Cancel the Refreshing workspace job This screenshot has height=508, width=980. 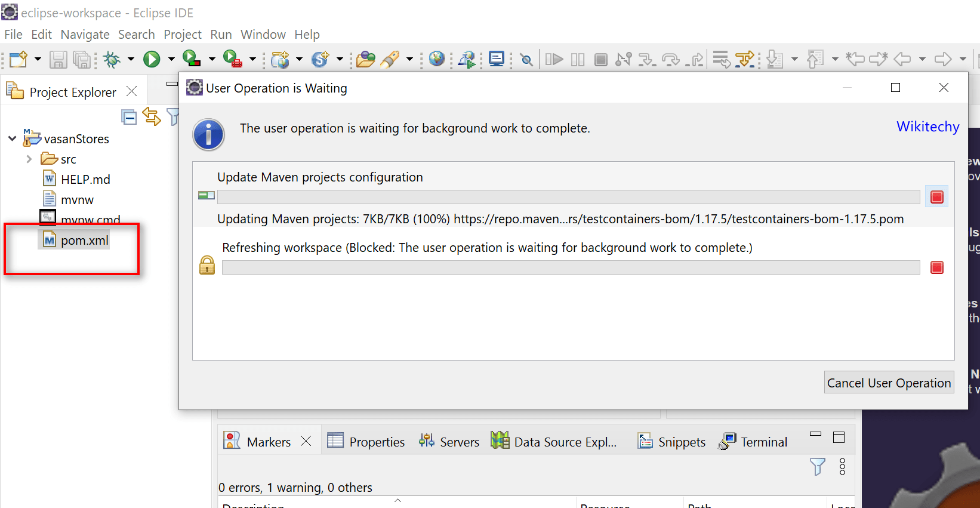point(937,267)
